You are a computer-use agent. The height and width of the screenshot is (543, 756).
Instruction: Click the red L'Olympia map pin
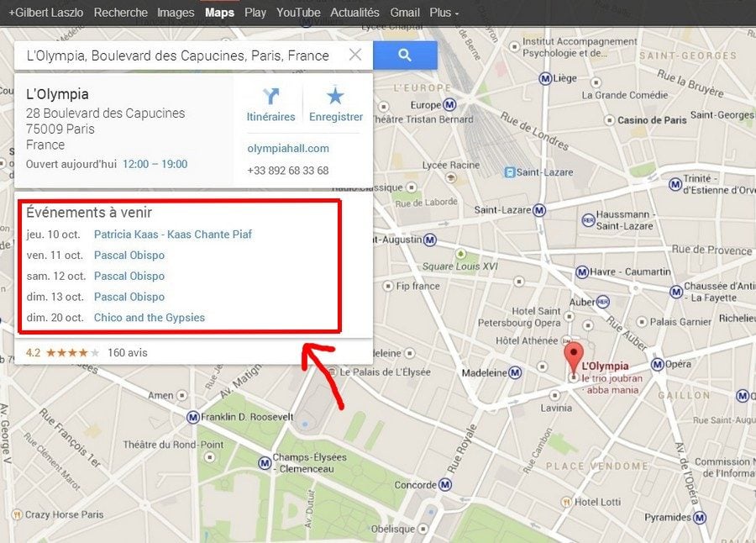(573, 357)
